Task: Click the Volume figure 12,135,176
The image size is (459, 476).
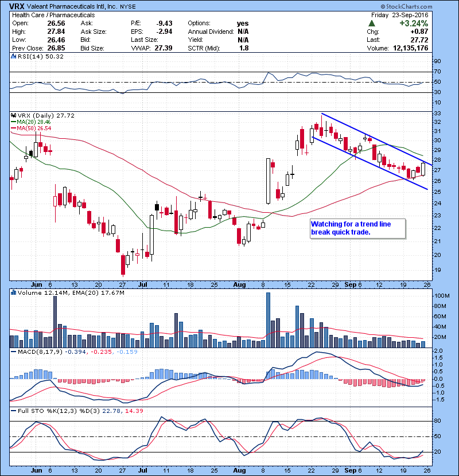Action: 411,48
